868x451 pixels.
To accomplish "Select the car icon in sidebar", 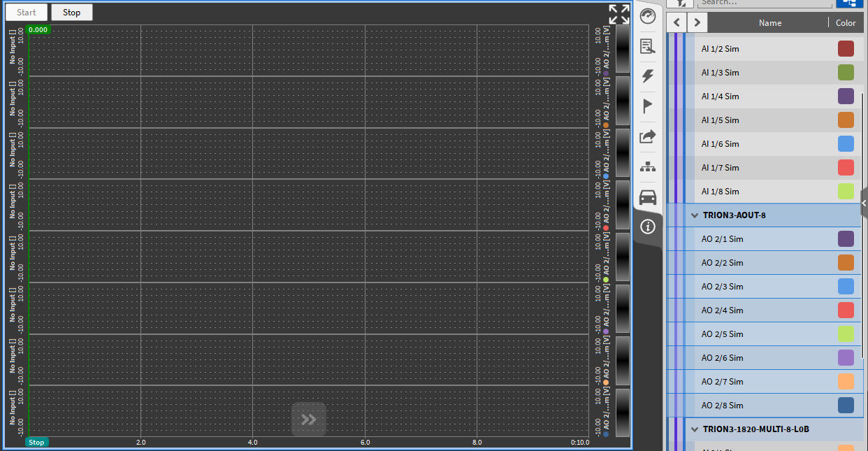I will pyautogui.click(x=648, y=197).
